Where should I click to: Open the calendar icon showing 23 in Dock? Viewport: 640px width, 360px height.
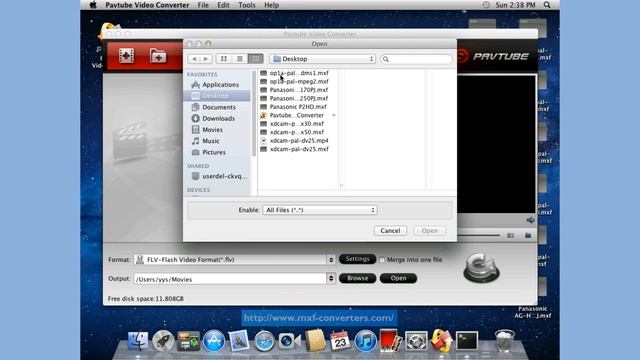[x=340, y=340]
